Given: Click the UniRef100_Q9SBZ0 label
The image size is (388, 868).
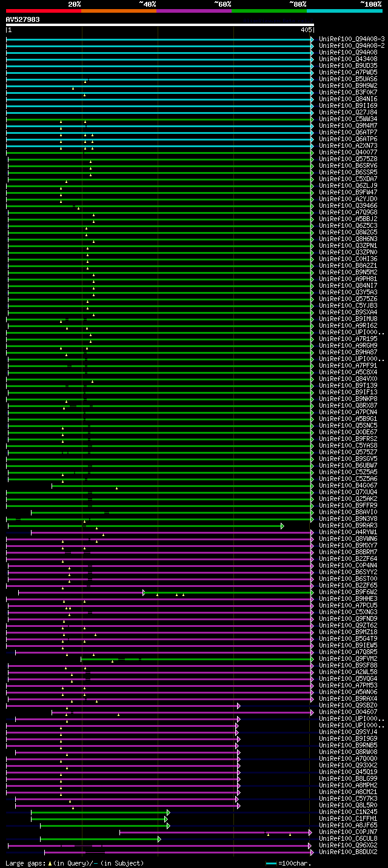Looking at the screenshot, I should [x=348, y=705].
